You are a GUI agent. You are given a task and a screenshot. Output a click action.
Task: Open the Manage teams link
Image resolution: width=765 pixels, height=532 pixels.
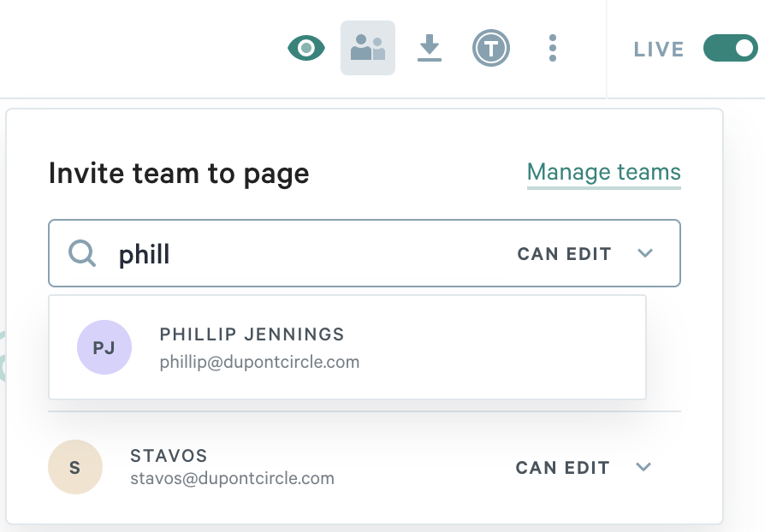603,173
